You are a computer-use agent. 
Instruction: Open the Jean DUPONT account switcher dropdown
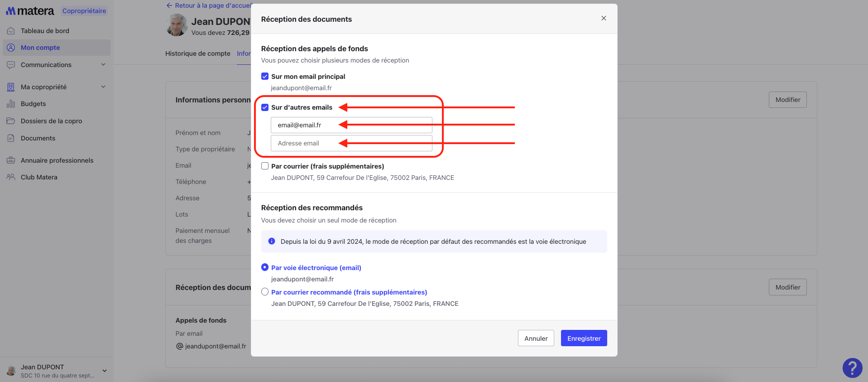pyautogui.click(x=105, y=371)
